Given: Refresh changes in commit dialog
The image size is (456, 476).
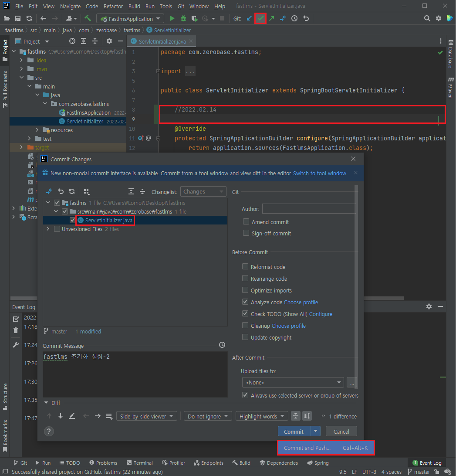Looking at the screenshot, I should point(72,191).
